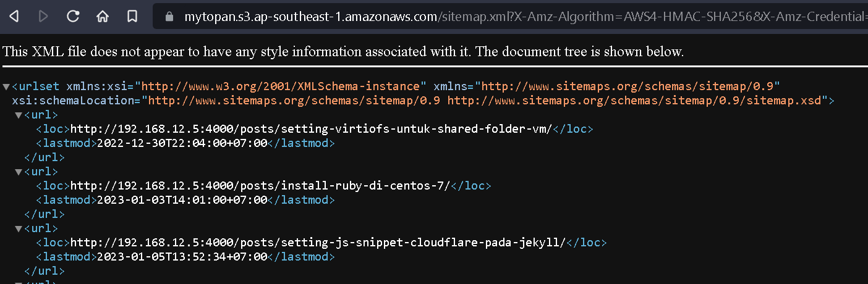Click the setting-virtiofs-untuk-shared-folder-vm loc URL
Screen dimensions: 868x284
coord(310,129)
